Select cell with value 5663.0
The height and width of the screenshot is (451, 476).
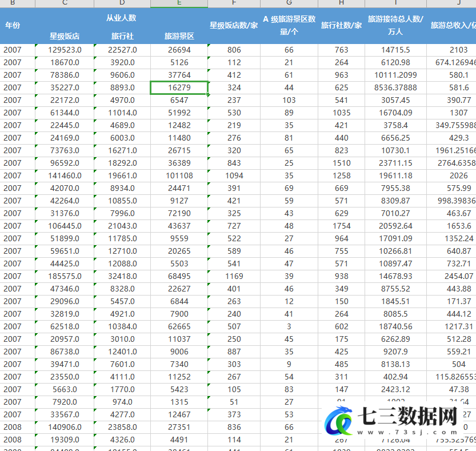coord(65,389)
